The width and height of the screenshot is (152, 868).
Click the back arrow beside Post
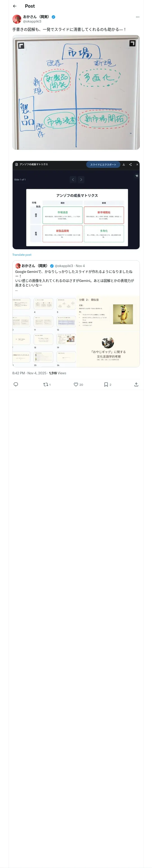coord(15,6)
